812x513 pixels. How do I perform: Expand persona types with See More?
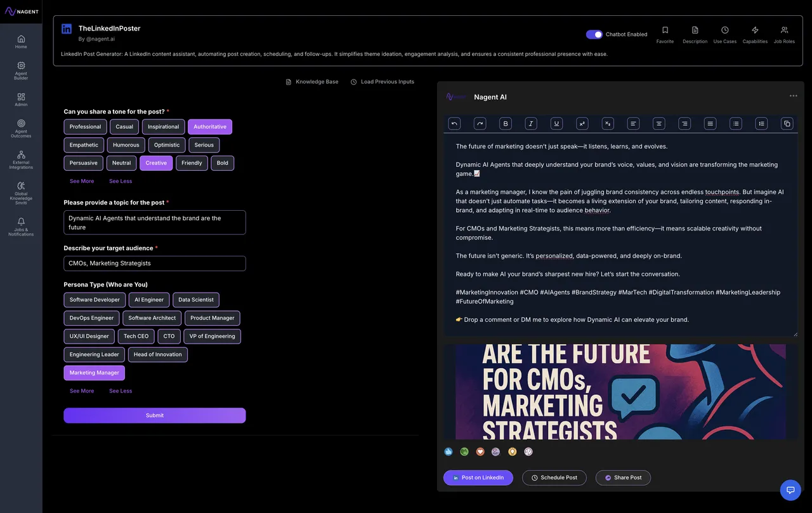pyautogui.click(x=82, y=391)
